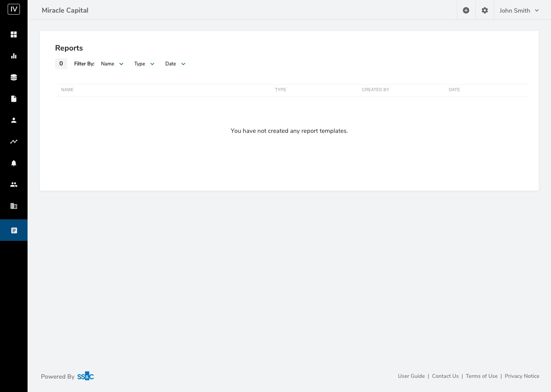The height and width of the screenshot is (392, 551).
Task: Open the Date filter dropdown
Action: pos(175,64)
